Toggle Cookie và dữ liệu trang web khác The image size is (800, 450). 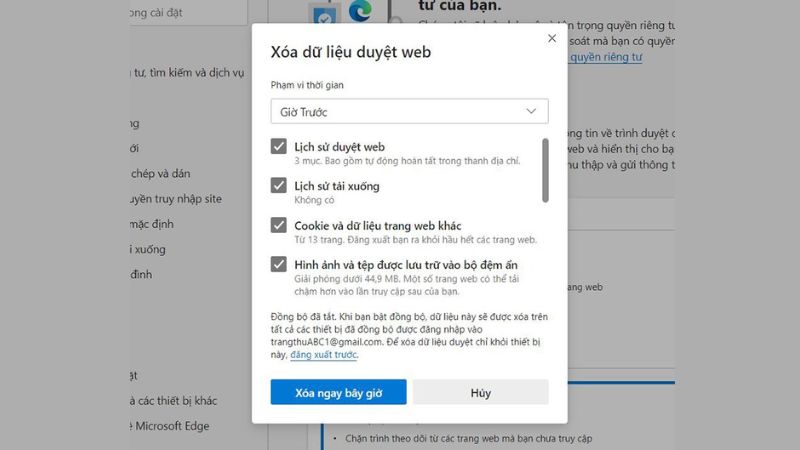[x=279, y=225]
